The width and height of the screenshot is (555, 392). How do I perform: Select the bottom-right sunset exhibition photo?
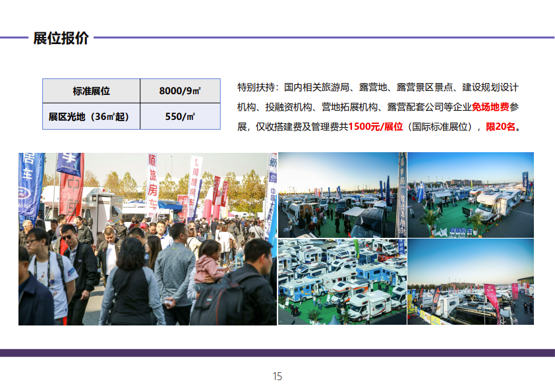tap(471, 282)
